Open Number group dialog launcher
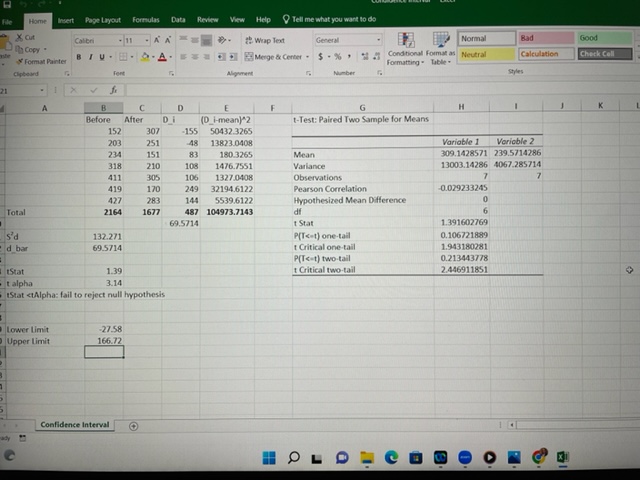The height and width of the screenshot is (480, 640). pos(380,73)
